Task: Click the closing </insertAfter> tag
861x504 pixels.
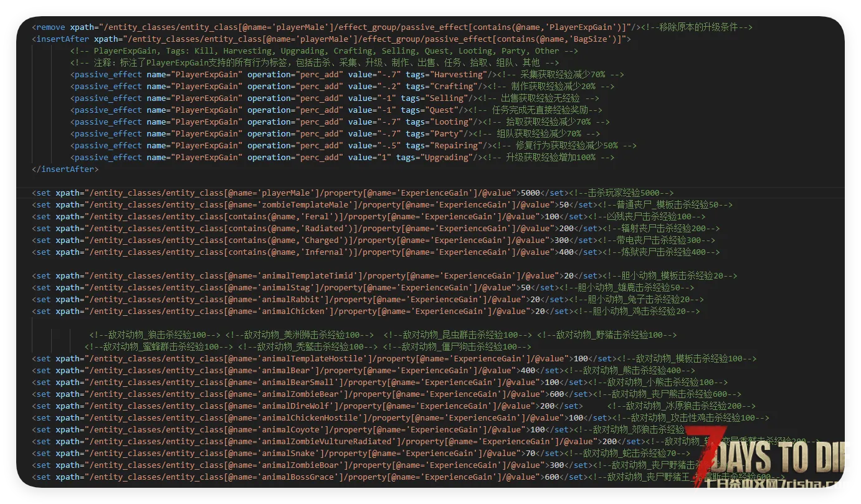Action: point(65,169)
